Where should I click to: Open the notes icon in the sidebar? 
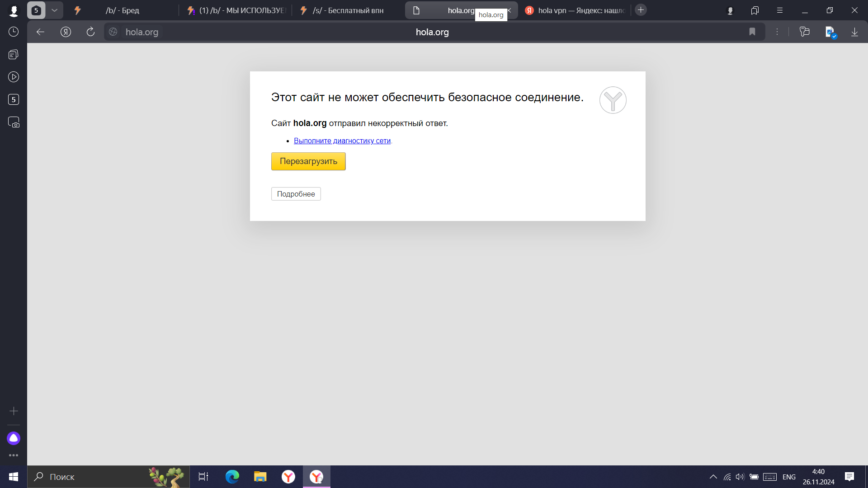point(14,54)
